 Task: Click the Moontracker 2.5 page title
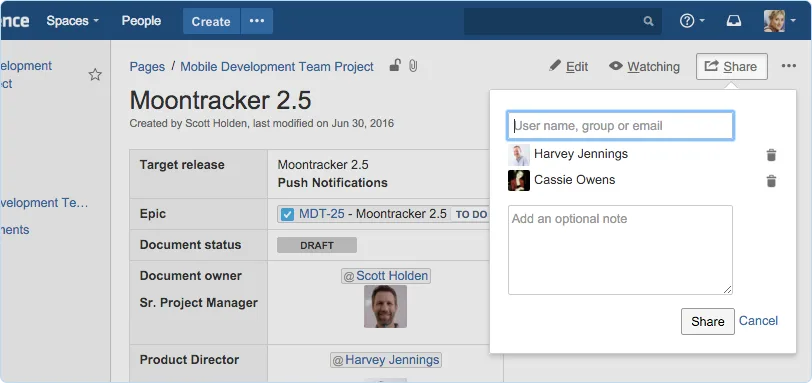click(x=220, y=100)
